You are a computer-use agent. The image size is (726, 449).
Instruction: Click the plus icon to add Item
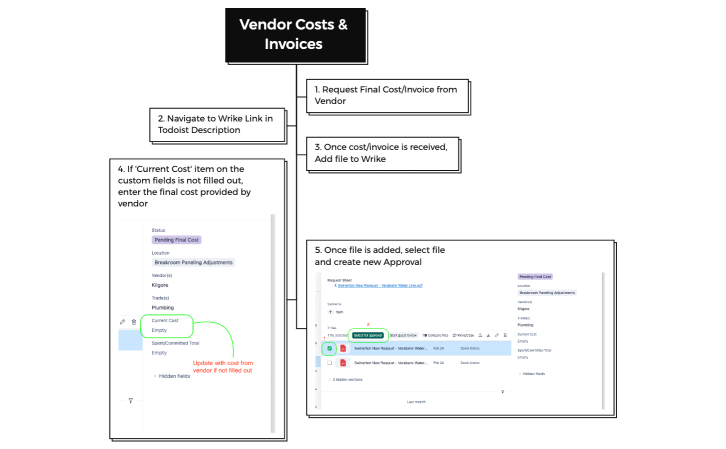point(331,312)
